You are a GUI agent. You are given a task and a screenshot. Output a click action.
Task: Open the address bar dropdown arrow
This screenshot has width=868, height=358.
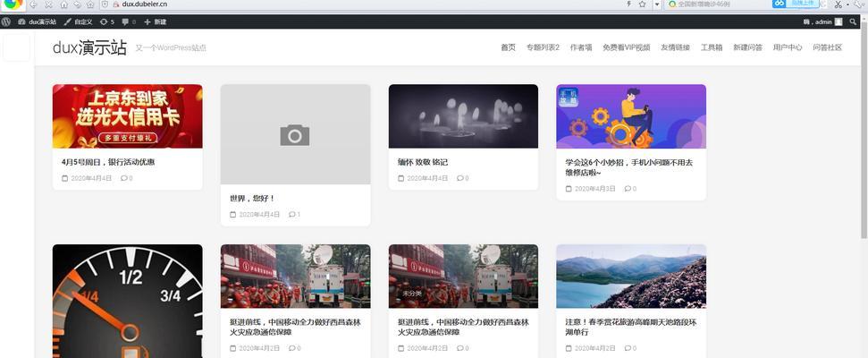[x=657, y=4]
